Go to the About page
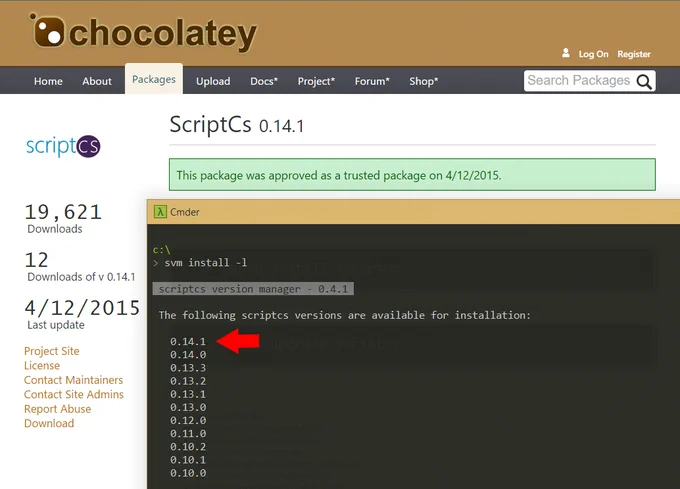The height and width of the screenshot is (489, 680). (97, 81)
